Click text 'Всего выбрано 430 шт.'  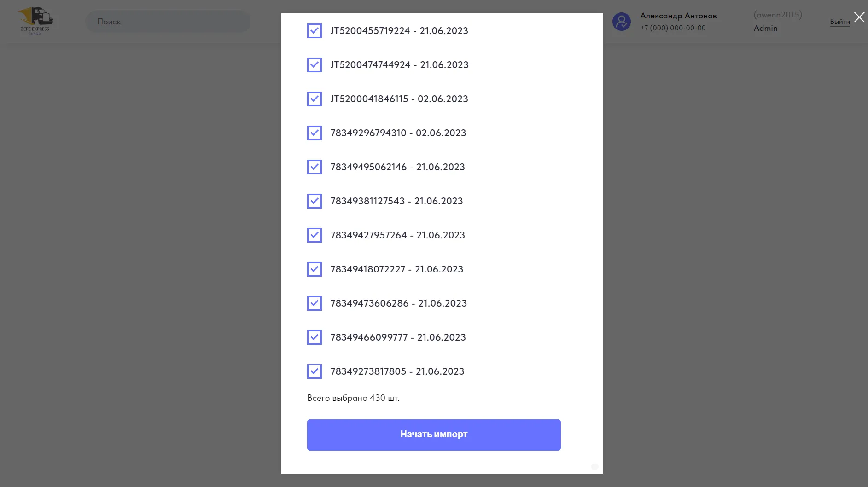pos(353,398)
